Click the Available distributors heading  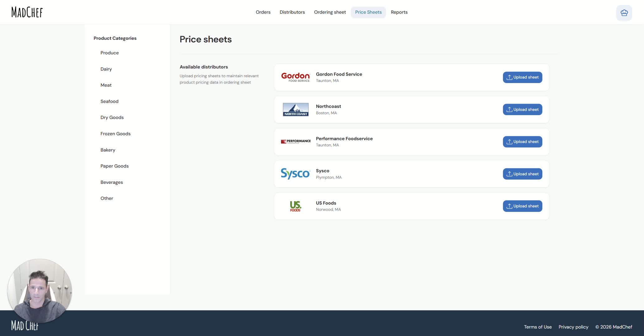point(203,67)
